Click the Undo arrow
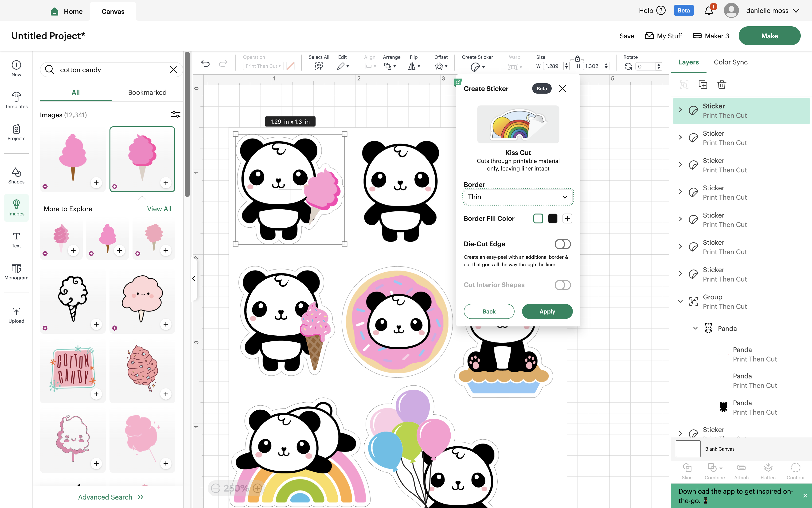Viewport: 812px width, 508px height. point(205,63)
